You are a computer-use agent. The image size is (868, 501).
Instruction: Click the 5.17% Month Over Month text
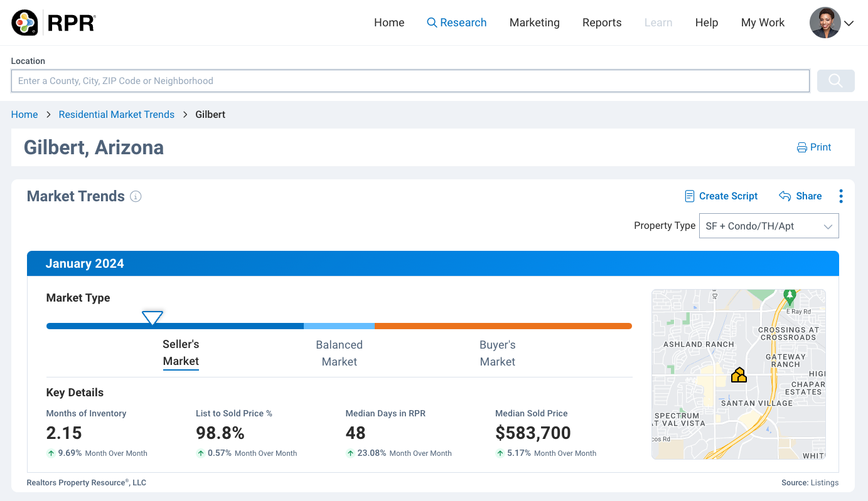pos(552,453)
